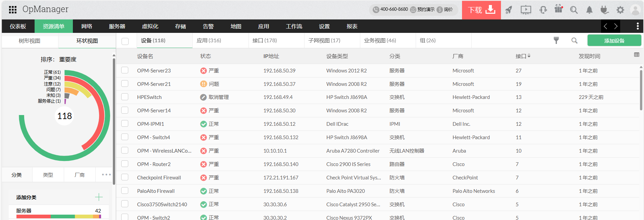Image resolution: width=644 pixels, height=220 pixels.
Task: Switch to the 业务视图 (46) tab
Action: coord(380,41)
